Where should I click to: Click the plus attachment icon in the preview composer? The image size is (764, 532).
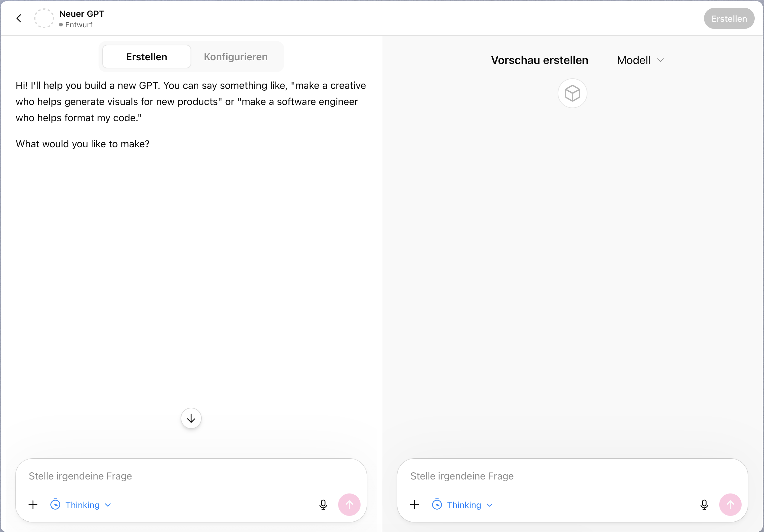coord(414,504)
